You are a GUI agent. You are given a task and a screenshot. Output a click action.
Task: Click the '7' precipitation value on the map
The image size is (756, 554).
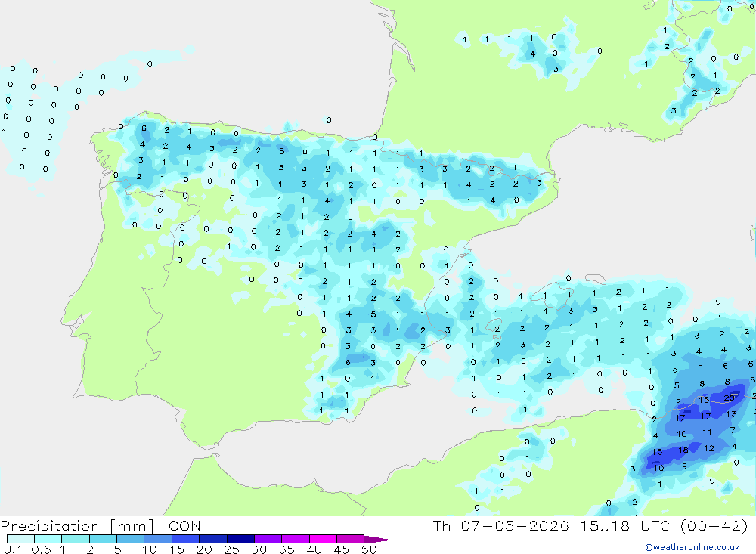coord(733,429)
